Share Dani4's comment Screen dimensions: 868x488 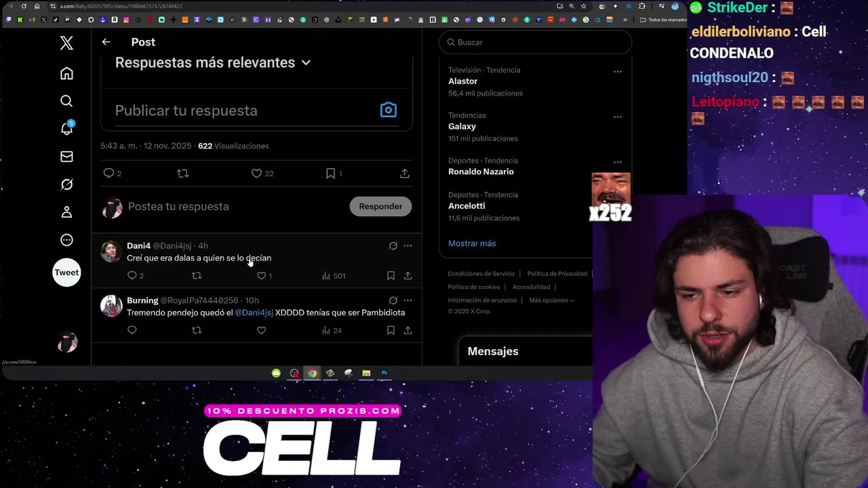click(408, 276)
